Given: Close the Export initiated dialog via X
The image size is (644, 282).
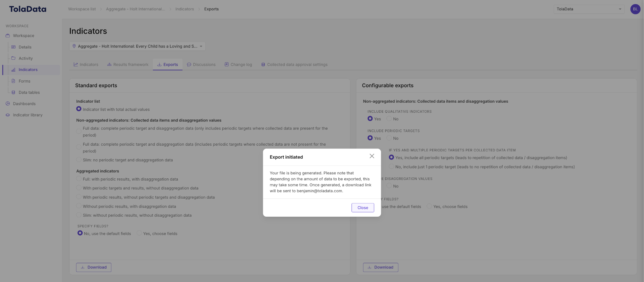Looking at the screenshot, I should tap(372, 156).
